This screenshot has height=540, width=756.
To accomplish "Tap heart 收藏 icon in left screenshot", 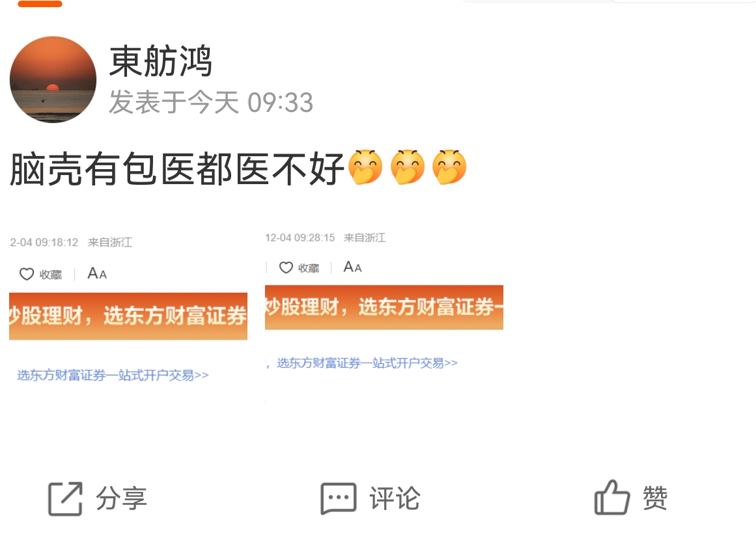I will pyautogui.click(x=27, y=274).
